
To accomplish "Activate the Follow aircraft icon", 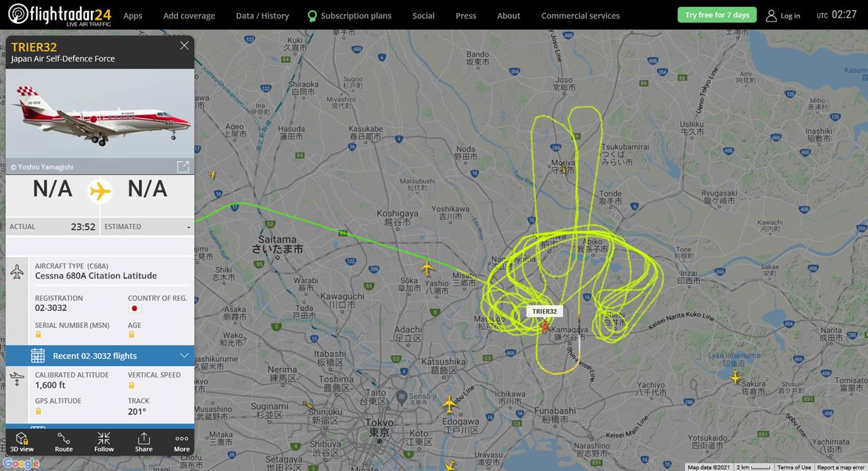I will click(104, 442).
